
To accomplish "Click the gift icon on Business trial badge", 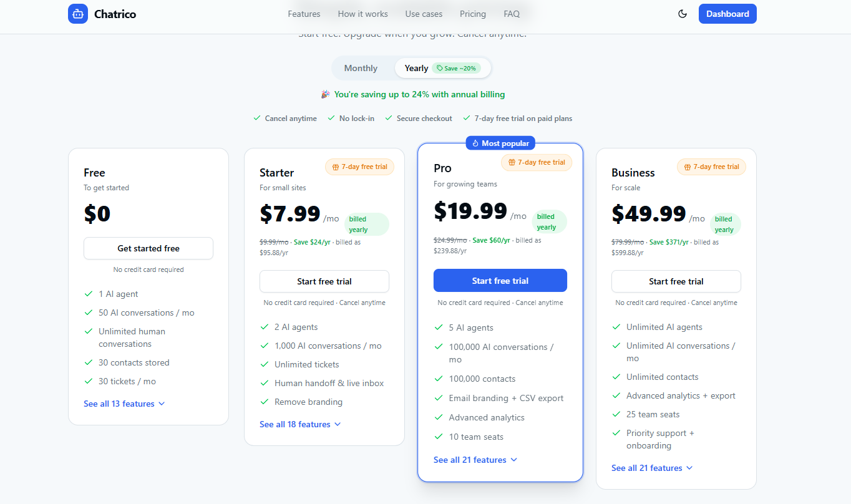I will tap(688, 167).
